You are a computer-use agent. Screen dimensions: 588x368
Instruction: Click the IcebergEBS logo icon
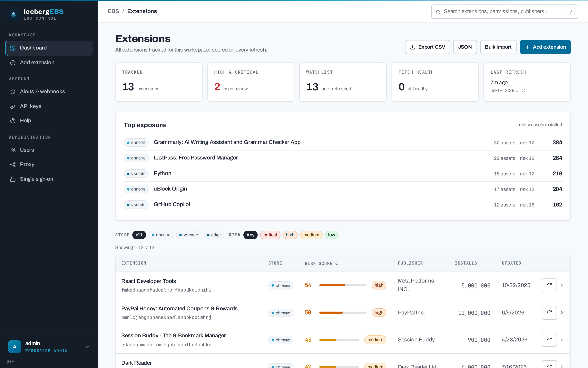13,15
